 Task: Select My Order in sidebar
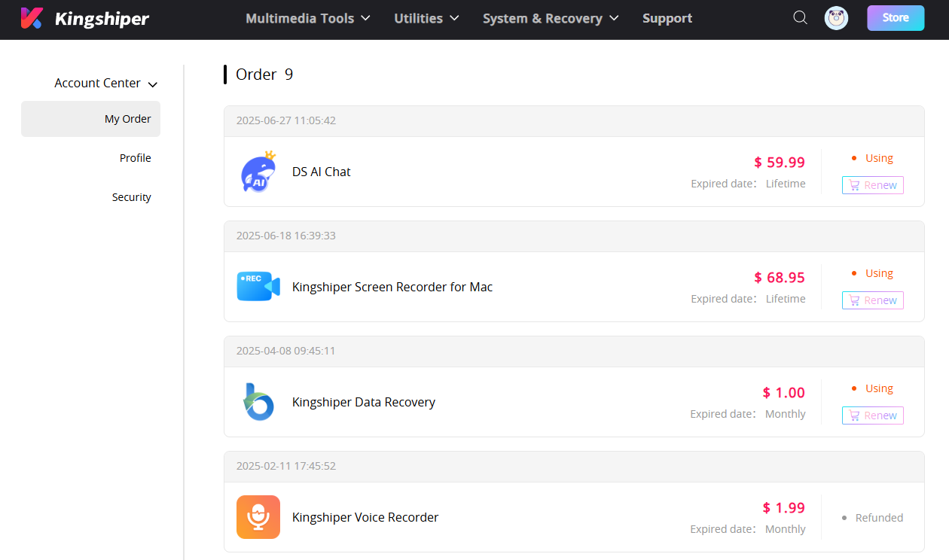[x=90, y=119]
